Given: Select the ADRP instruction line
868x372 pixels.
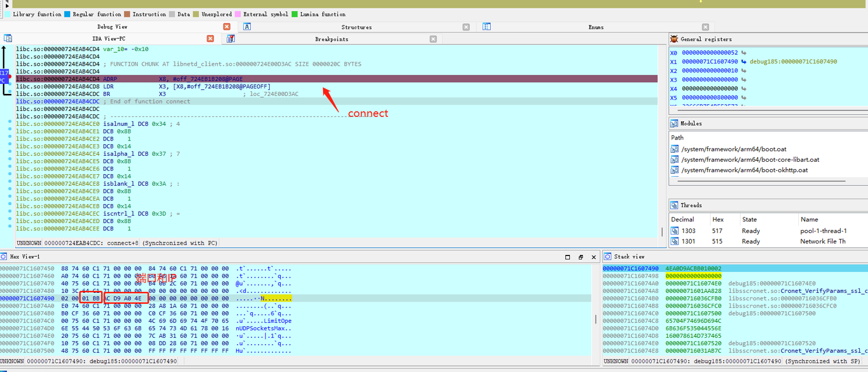Looking at the screenshot, I should [x=336, y=79].
